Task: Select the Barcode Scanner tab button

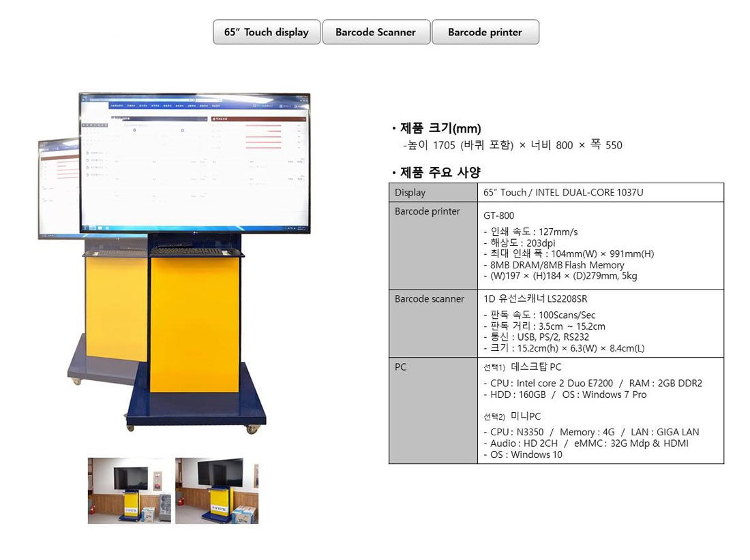Action: 376,32
